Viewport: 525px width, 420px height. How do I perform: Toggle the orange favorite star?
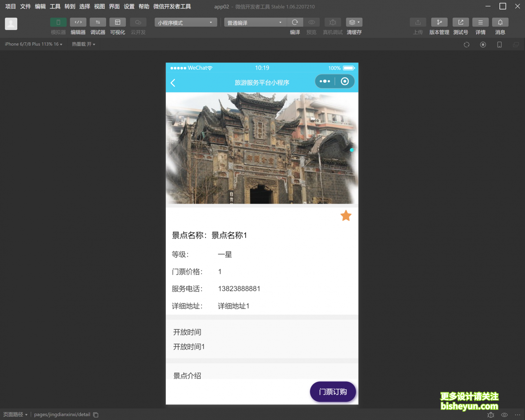pyautogui.click(x=346, y=216)
